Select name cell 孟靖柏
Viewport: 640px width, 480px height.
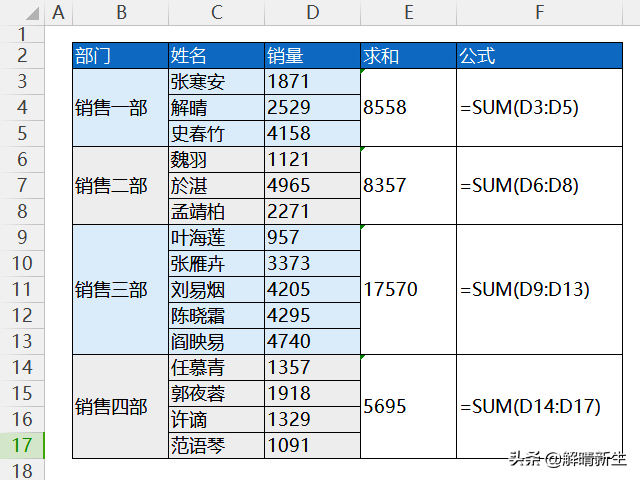217,211
